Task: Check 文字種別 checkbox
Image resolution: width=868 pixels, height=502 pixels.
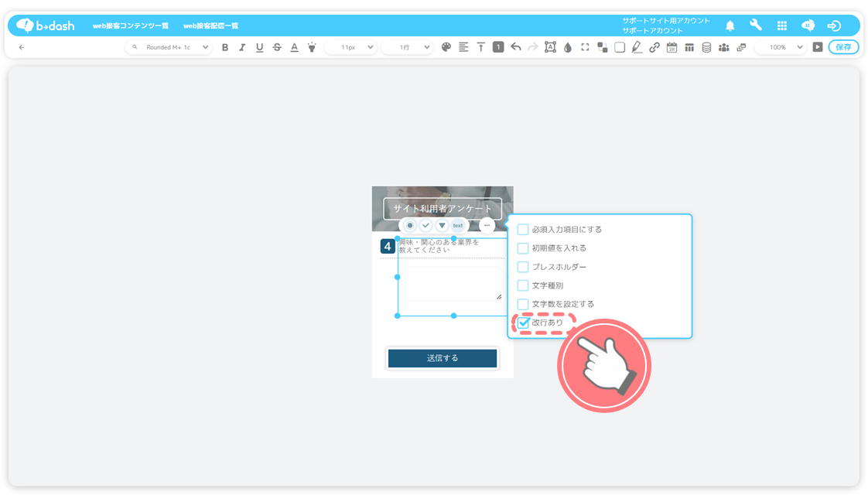Action: (x=522, y=285)
